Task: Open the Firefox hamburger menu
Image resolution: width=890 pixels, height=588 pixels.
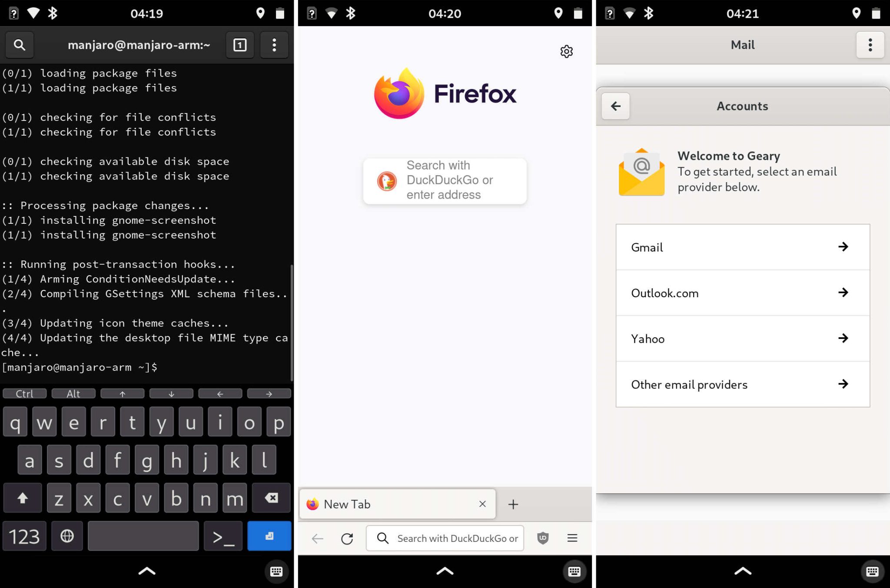Action: (x=572, y=538)
